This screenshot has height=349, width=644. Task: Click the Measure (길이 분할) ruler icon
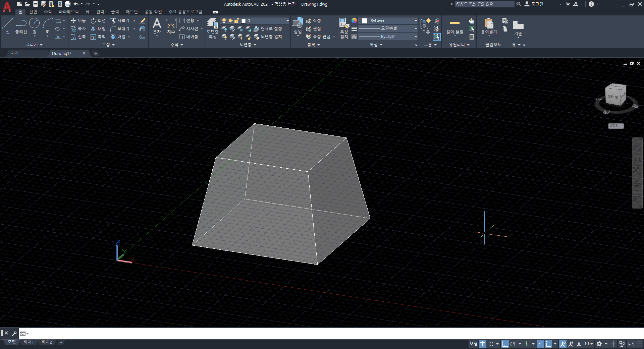point(454,25)
